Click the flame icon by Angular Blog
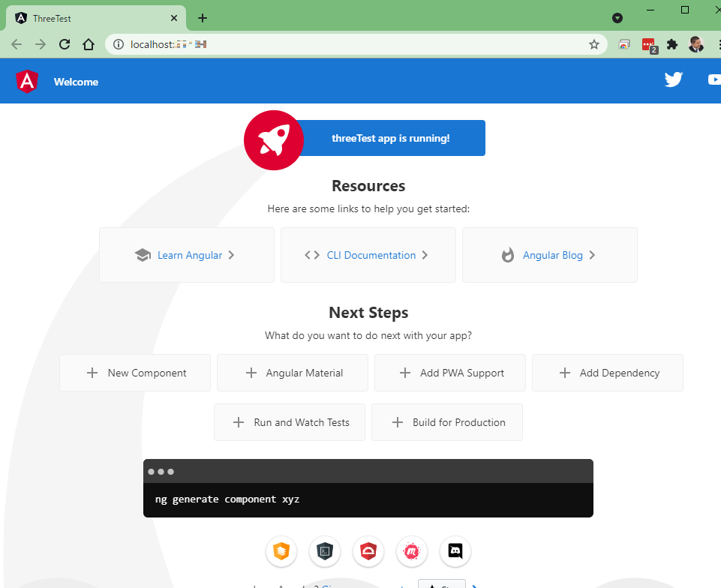This screenshot has width=721, height=588. click(508, 255)
